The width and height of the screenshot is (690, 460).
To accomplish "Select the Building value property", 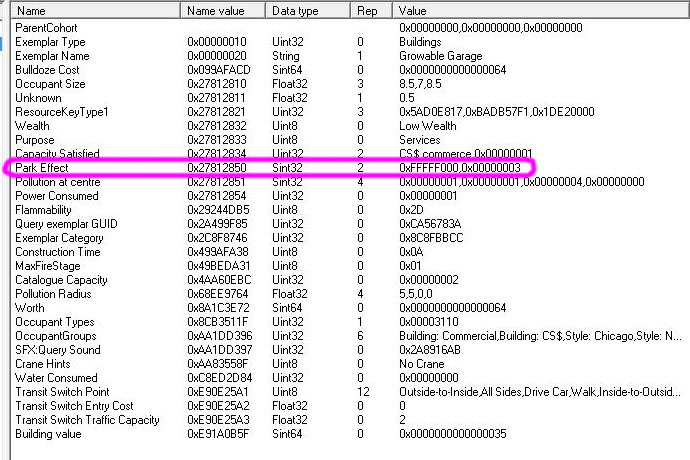I will [x=350, y=434].
